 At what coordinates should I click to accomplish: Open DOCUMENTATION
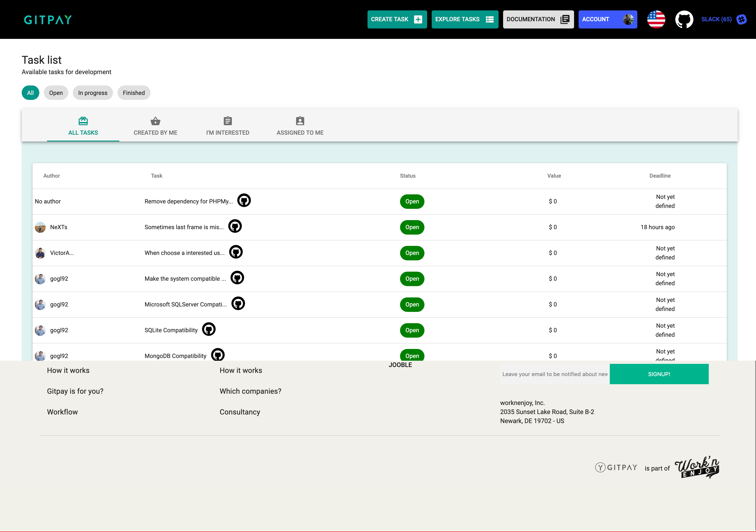point(538,19)
